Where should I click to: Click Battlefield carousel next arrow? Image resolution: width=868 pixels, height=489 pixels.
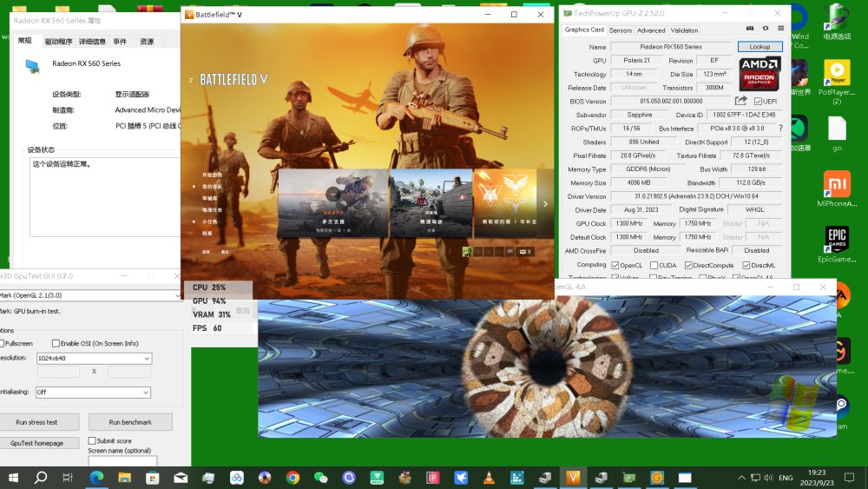(x=545, y=204)
